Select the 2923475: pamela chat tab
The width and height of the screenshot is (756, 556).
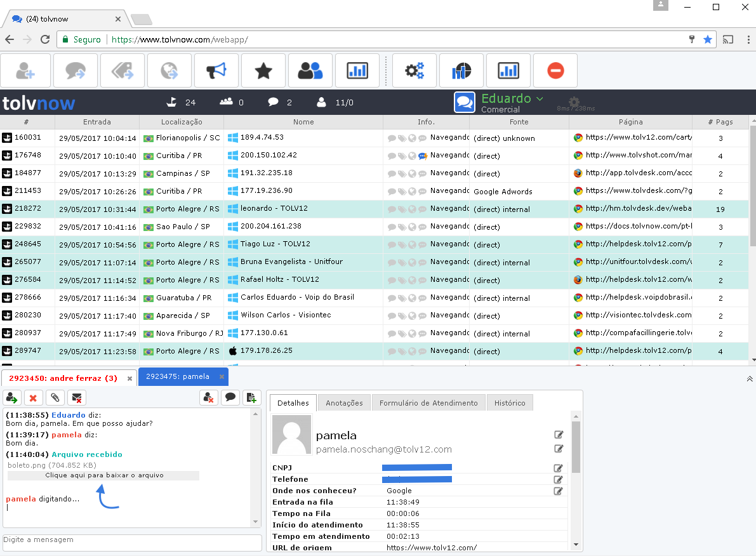178,376
